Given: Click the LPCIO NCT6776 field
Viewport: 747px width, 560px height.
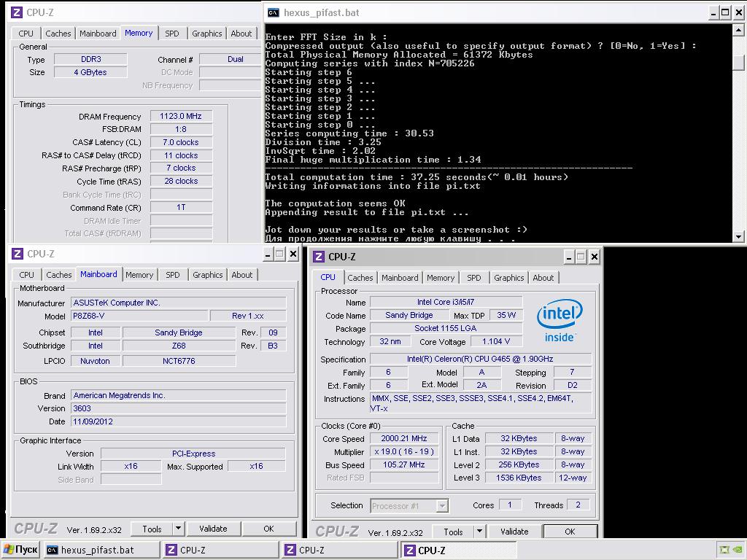Looking at the screenshot, I should (179, 361).
